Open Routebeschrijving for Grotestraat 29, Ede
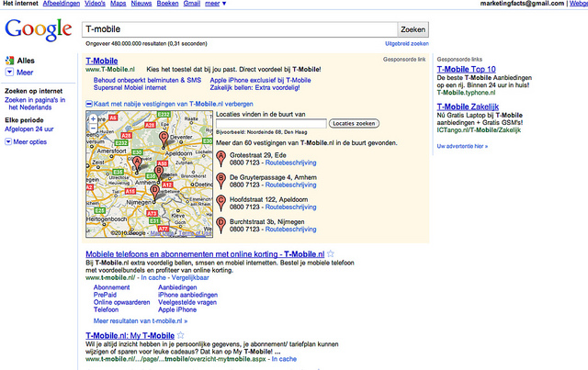The image size is (588, 370). click(290, 163)
